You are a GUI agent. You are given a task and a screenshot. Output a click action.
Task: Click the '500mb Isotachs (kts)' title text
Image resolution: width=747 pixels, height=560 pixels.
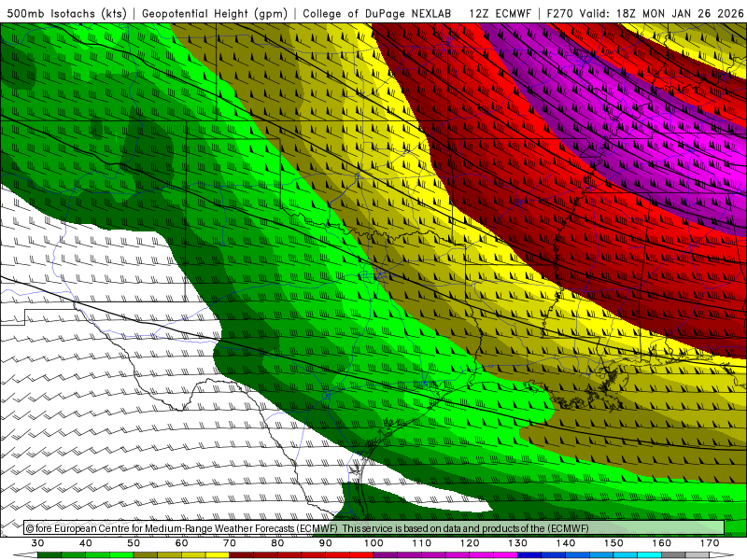tap(66, 13)
